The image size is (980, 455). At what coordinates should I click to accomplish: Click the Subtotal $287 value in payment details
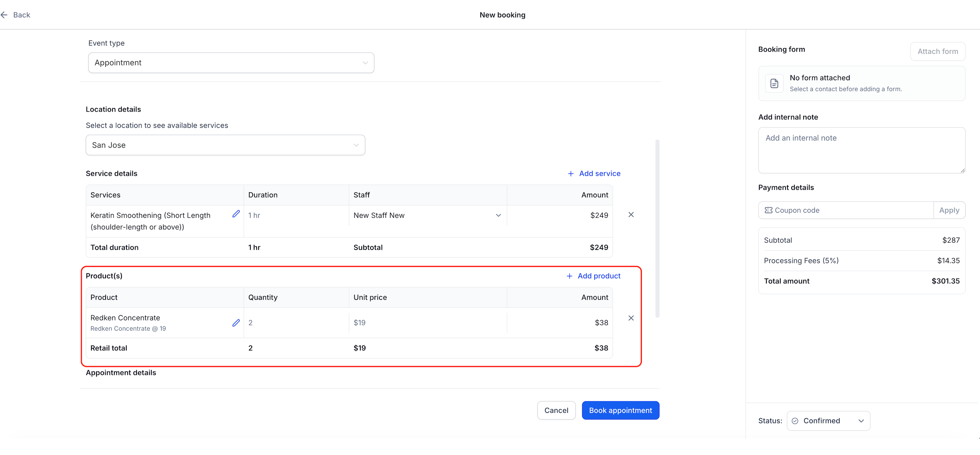pos(951,240)
